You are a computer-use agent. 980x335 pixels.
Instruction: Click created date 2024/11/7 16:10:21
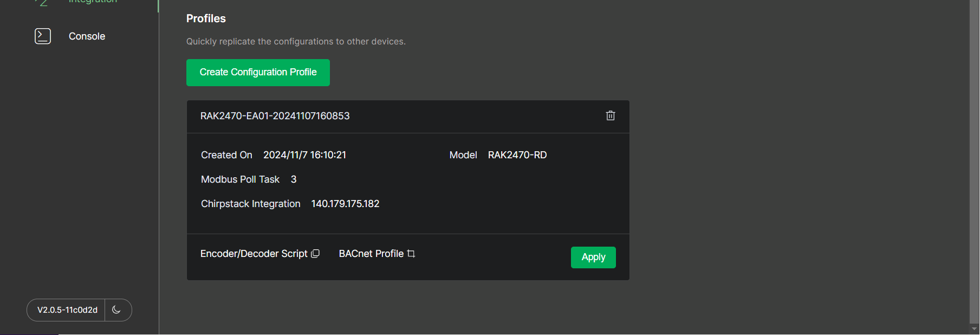(x=304, y=155)
